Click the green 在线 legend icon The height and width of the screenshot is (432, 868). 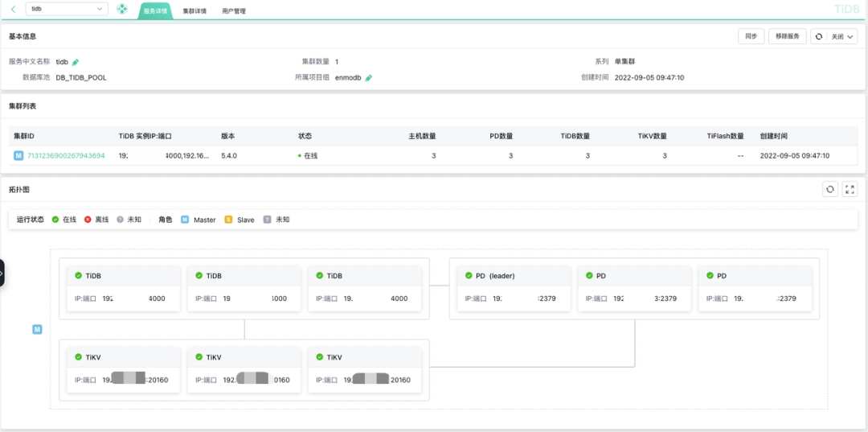click(55, 220)
